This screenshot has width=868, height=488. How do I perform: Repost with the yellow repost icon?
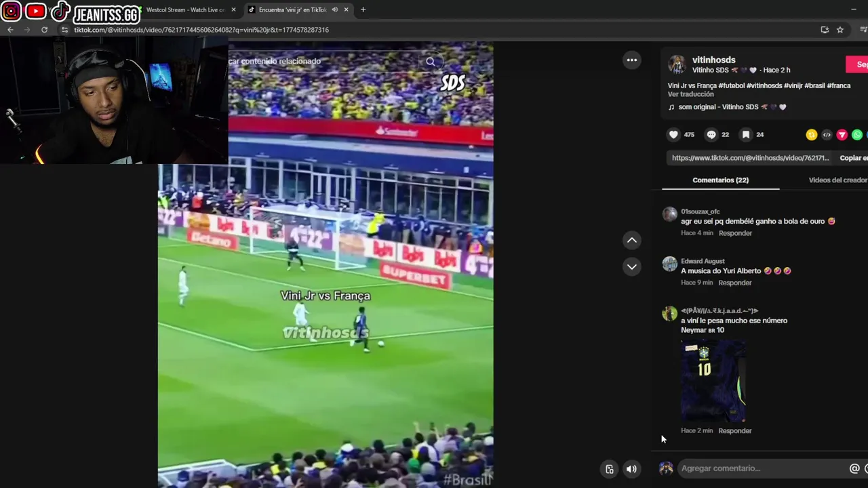click(811, 135)
